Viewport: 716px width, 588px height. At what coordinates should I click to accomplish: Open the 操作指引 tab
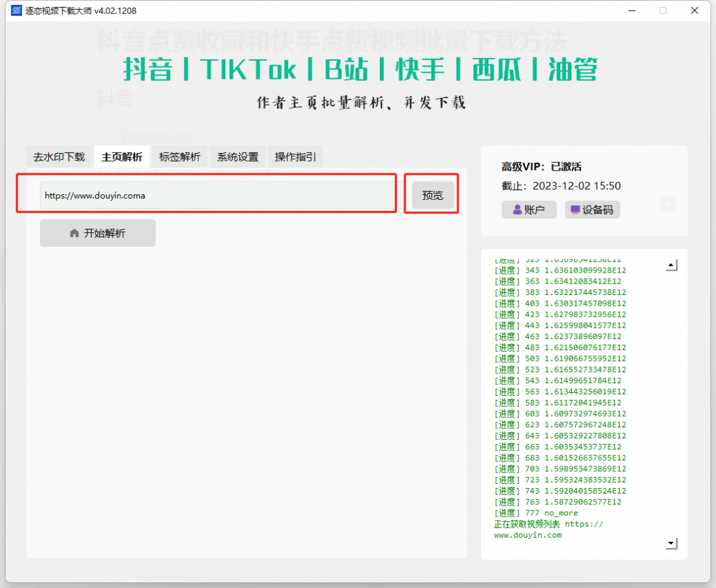coord(296,157)
